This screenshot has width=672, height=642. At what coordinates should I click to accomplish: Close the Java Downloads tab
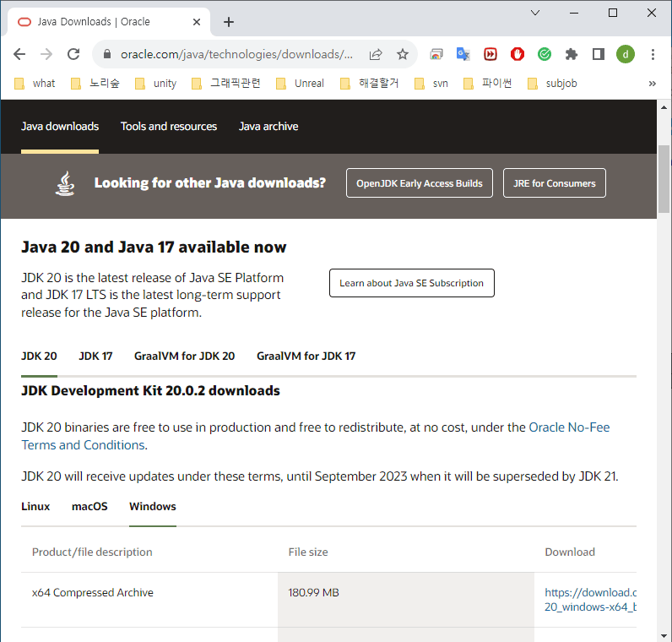coord(197,22)
